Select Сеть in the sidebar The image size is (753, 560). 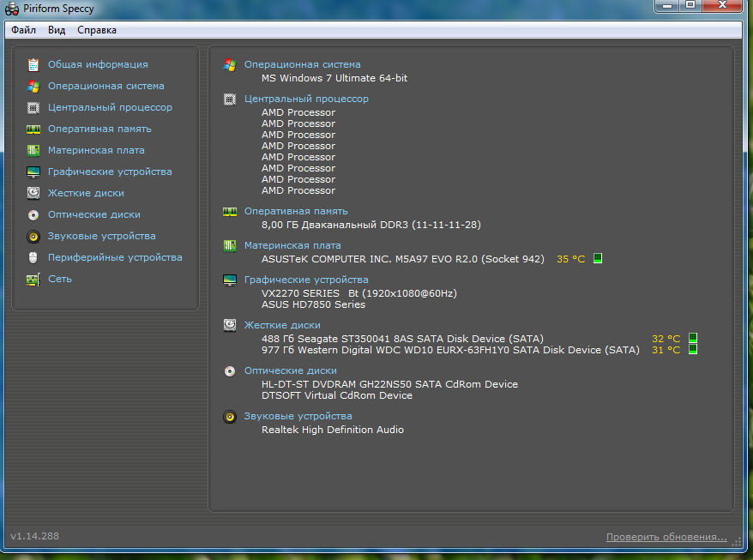click(60, 279)
